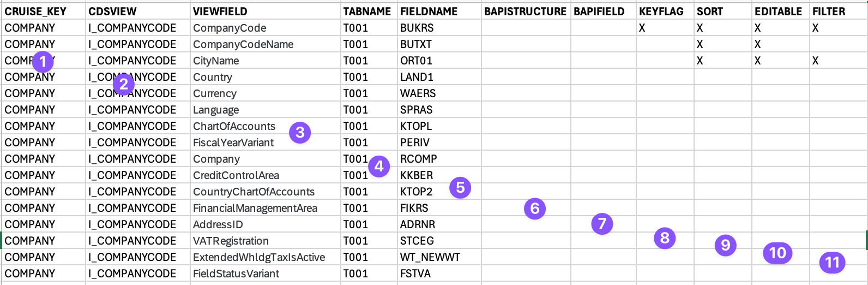Image resolution: width=868 pixels, height=285 pixels.
Task: Click the FILTER X in the CityName row
Action: pos(815,61)
